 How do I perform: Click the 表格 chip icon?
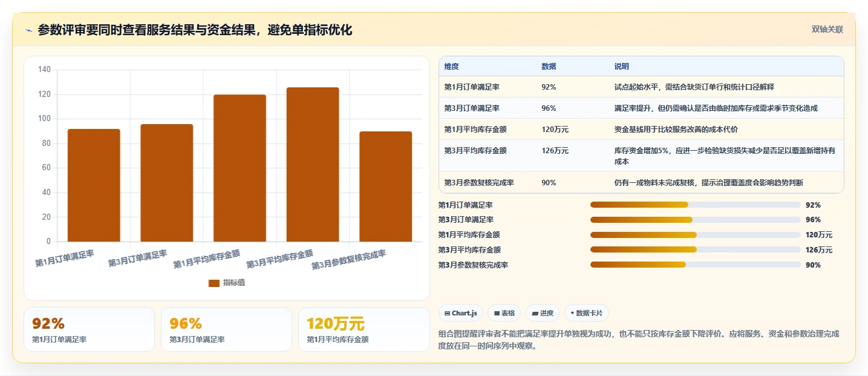pos(497,314)
